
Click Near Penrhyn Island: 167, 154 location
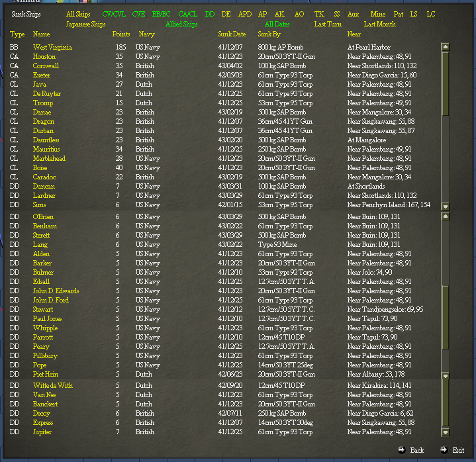(389, 205)
